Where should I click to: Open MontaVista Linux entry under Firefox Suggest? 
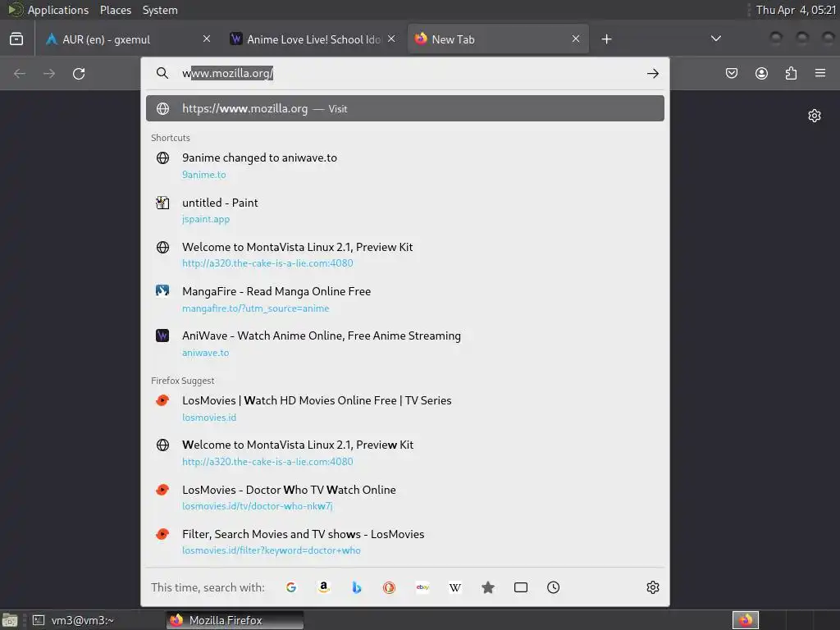(405, 453)
